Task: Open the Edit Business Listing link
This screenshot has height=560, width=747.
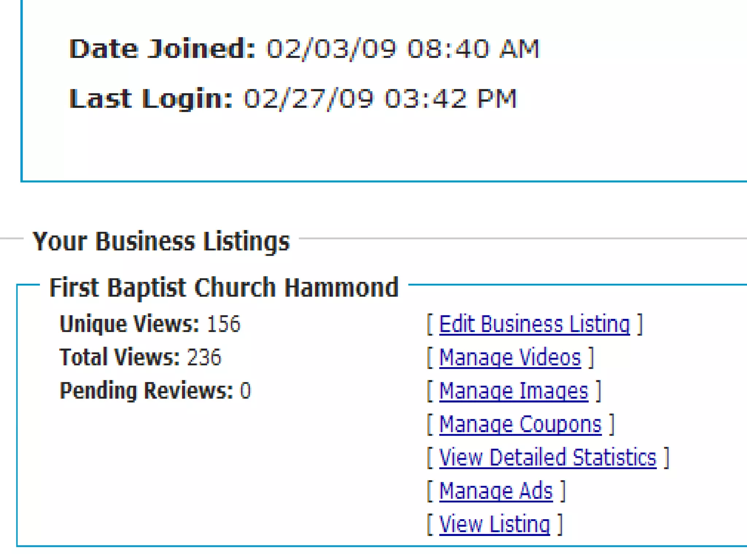Action: (x=534, y=324)
